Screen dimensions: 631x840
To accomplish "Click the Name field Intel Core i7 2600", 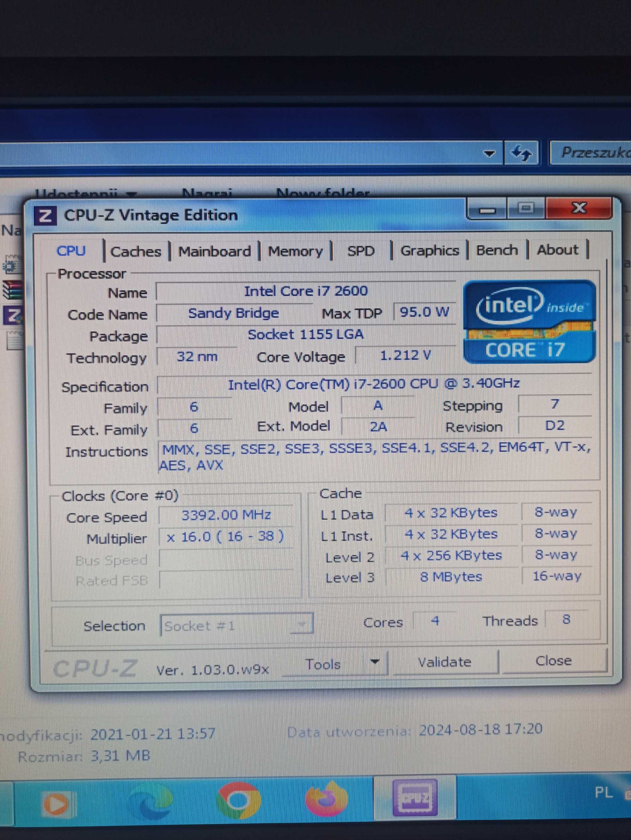I will (x=306, y=291).
